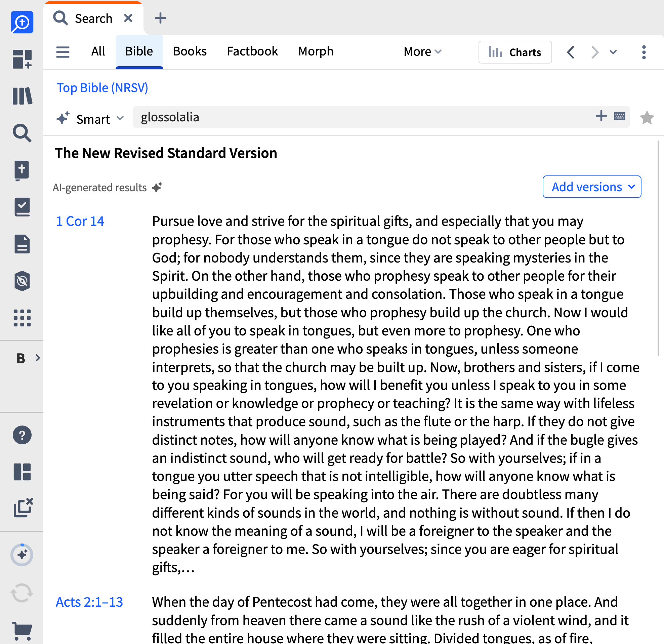Click the close all panels icon
Image resolution: width=664 pixels, height=644 pixels.
tap(23, 508)
